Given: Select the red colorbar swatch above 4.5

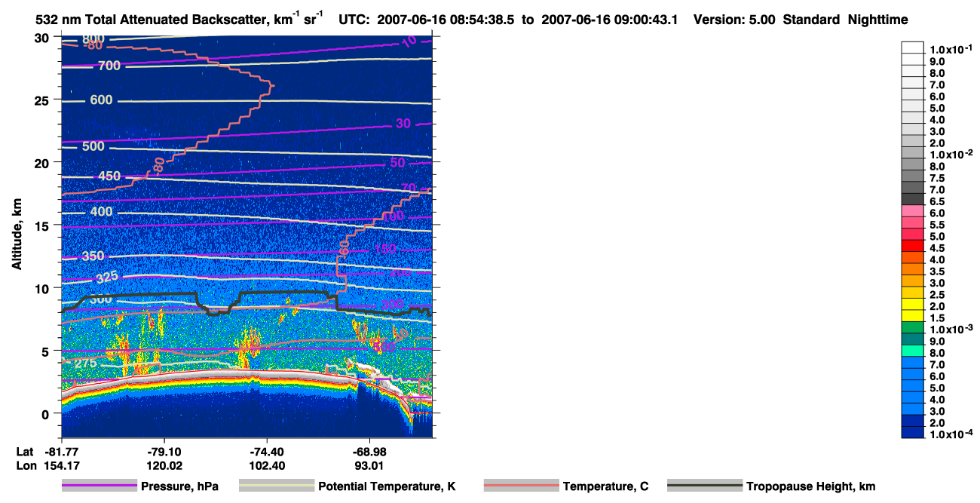Looking at the screenshot, I should (913, 245).
